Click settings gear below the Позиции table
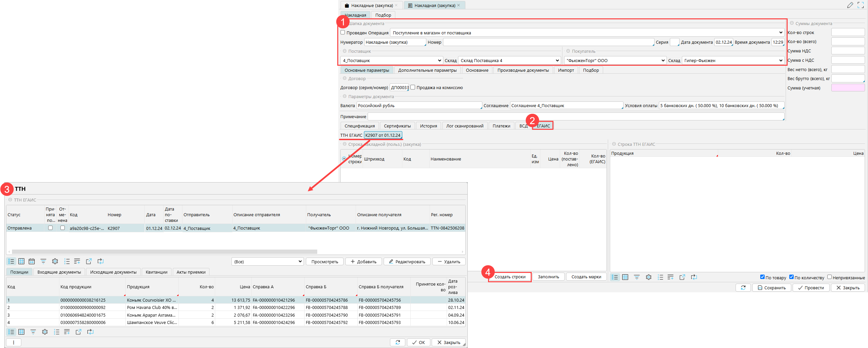868x348 pixels. coord(45,332)
